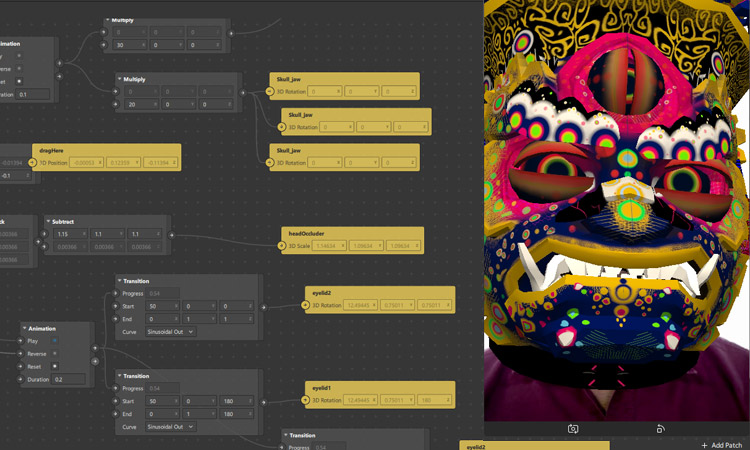Click the Duration field showing 0.2

click(x=69, y=379)
